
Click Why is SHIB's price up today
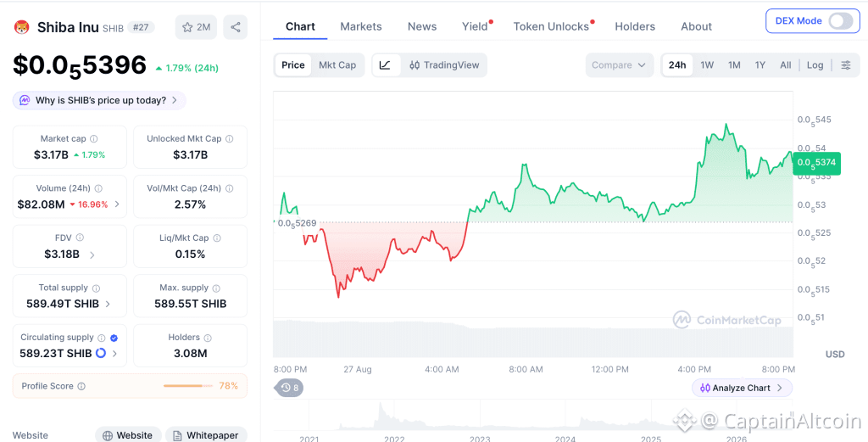100,101
